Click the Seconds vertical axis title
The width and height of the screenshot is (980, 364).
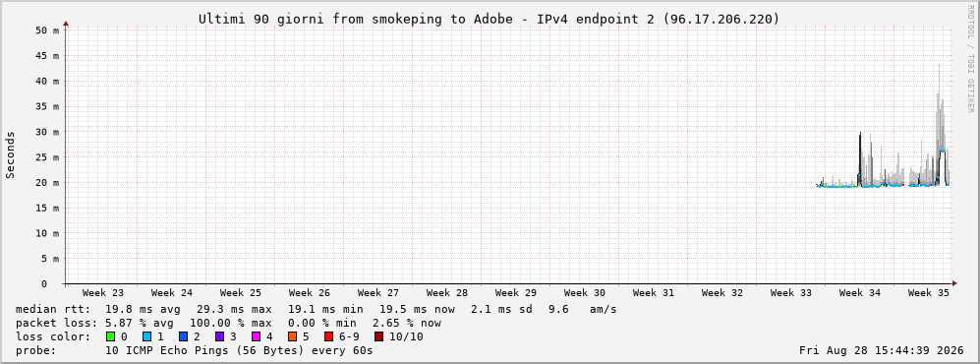[x=10, y=155]
